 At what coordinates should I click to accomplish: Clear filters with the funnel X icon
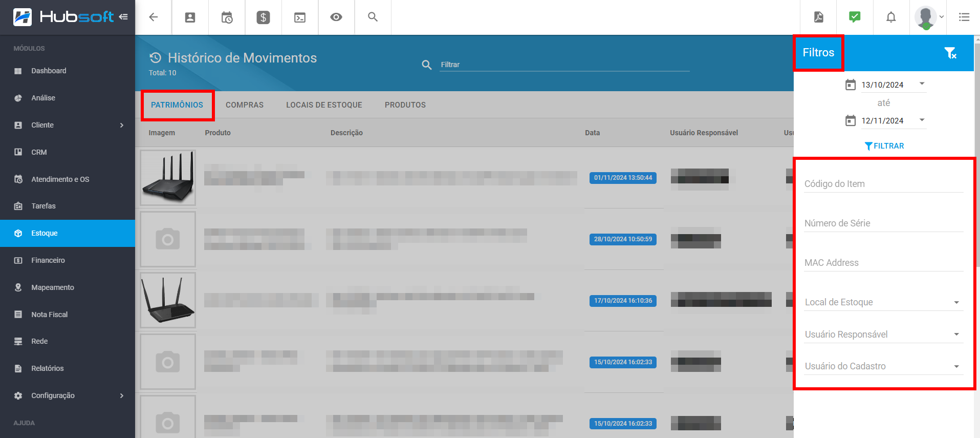pos(950,53)
